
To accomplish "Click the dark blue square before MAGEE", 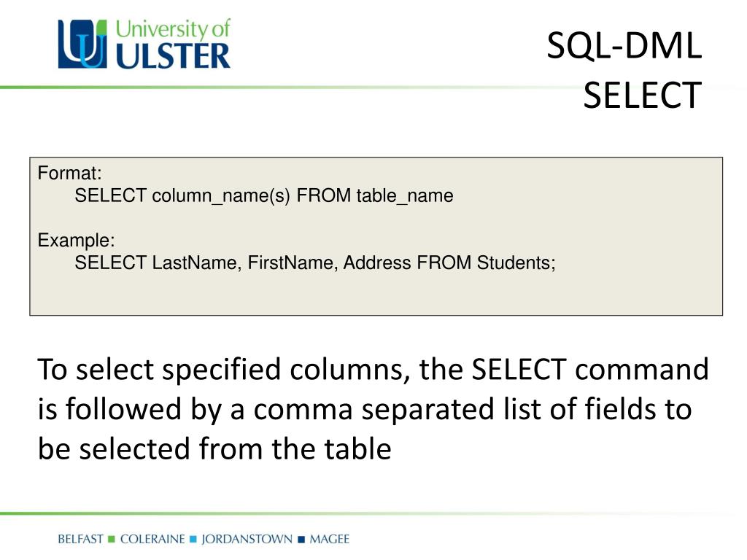I will click(301, 540).
